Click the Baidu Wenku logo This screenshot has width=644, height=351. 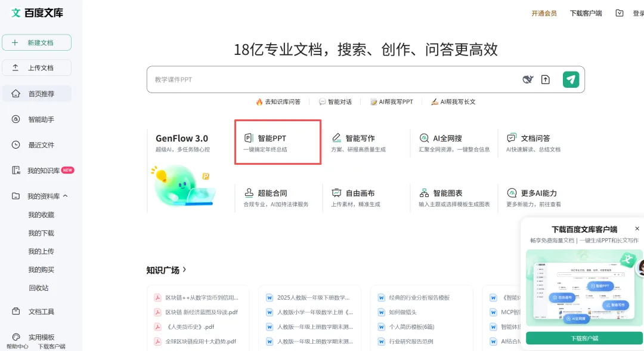[x=37, y=13]
